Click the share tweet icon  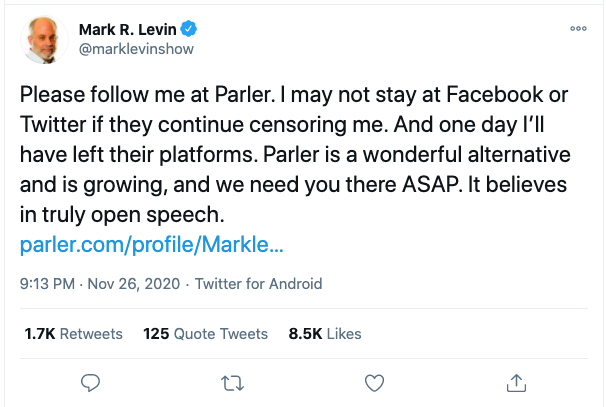tap(517, 382)
